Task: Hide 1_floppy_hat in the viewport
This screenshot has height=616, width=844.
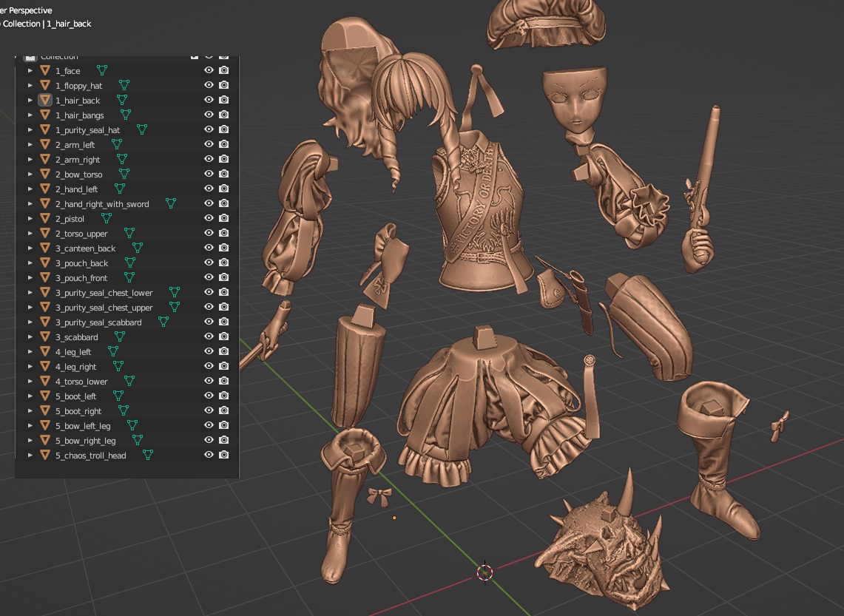Action: click(209, 85)
